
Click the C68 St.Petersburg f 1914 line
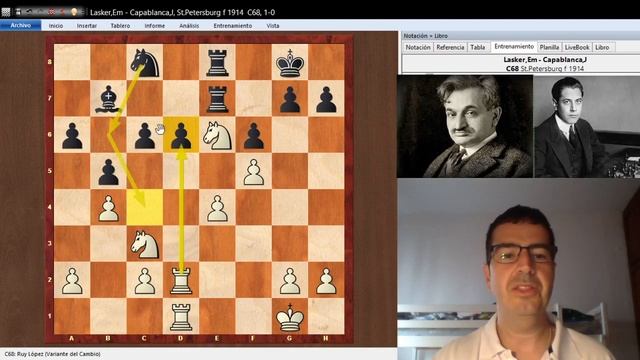545,69
